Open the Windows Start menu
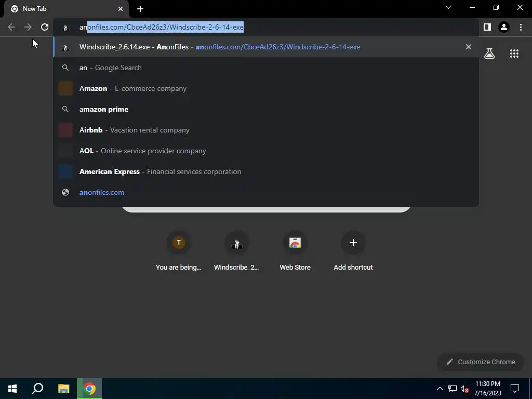 [x=12, y=389]
